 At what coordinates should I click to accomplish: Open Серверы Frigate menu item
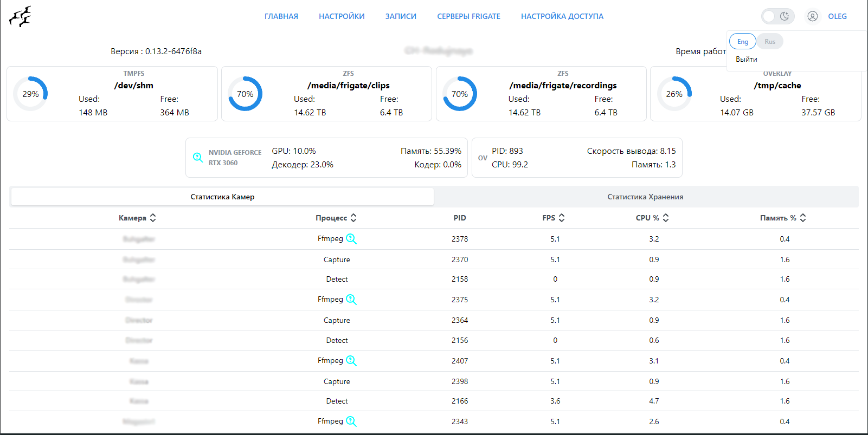click(x=468, y=16)
